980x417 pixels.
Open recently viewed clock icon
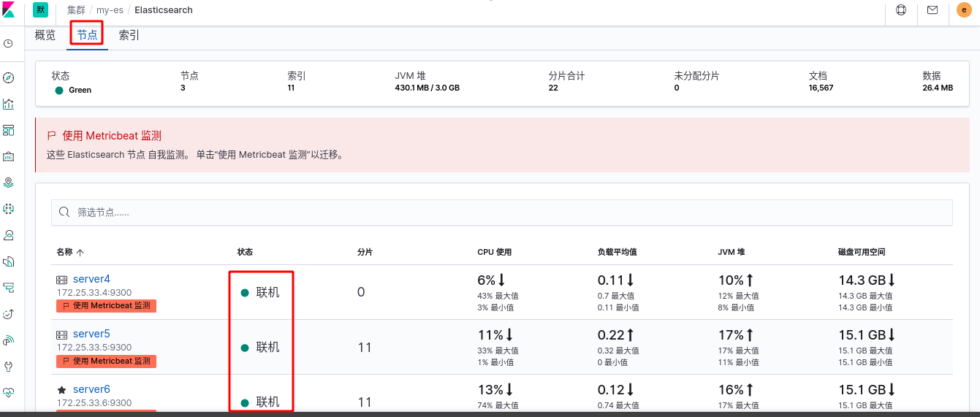tap(8, 44)
